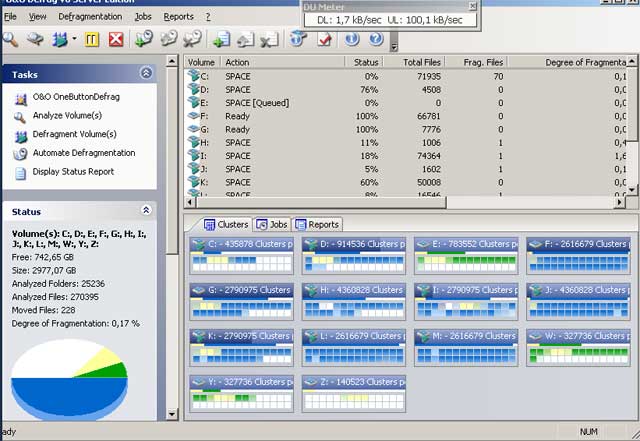Click the blue help question mark icon
The height and width of the screenshot is (441, 640).
click(376, 39)
